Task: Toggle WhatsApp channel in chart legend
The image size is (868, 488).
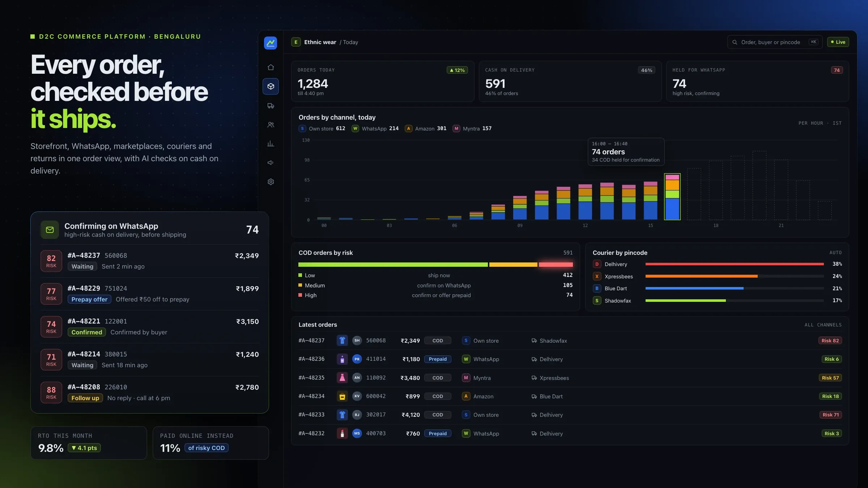Action: 375,129
